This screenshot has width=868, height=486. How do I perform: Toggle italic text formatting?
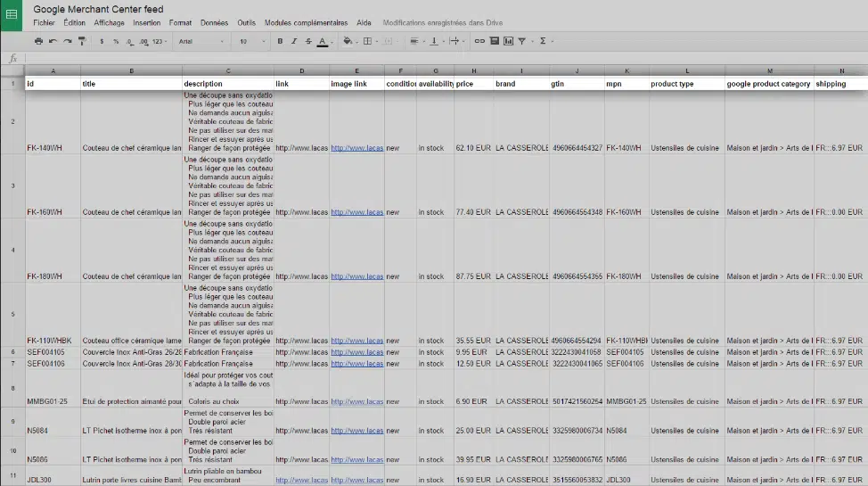294,41
